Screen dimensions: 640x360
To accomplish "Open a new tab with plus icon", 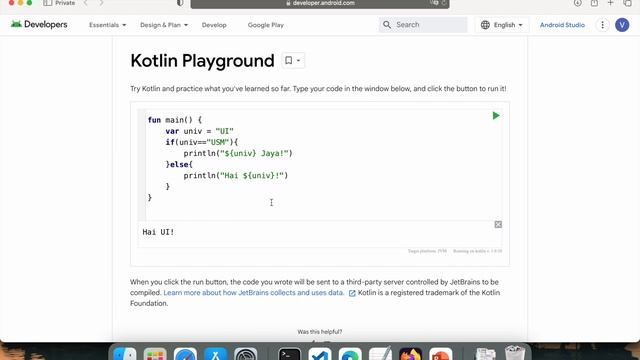I will click(611, 3).
